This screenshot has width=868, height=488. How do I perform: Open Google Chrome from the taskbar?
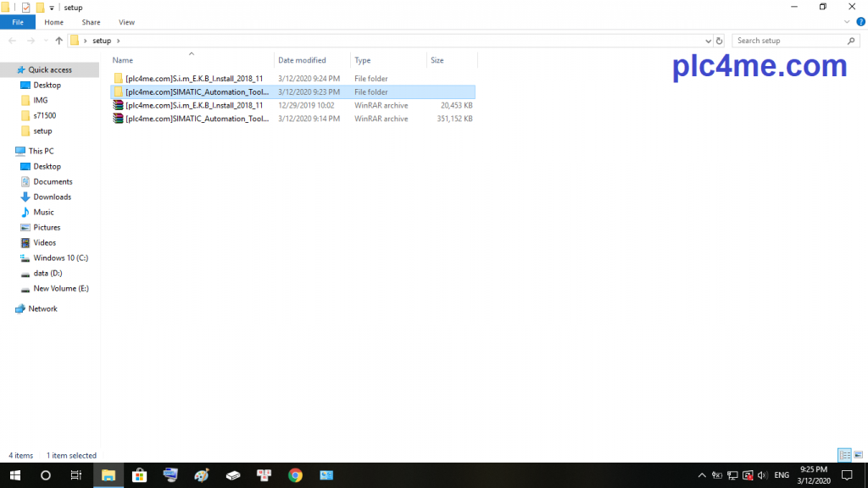click(295, 475)
